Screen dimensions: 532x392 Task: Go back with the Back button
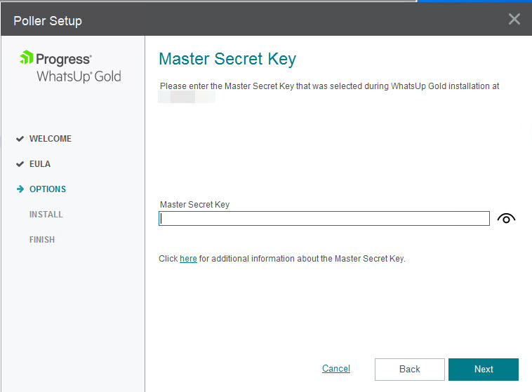(409, 370)
